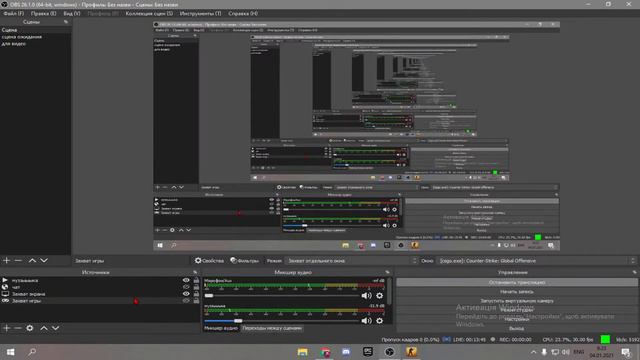Mute the Микрофон/Aux speaker icon
Viewport: 640px width, 360px height.
366,296
